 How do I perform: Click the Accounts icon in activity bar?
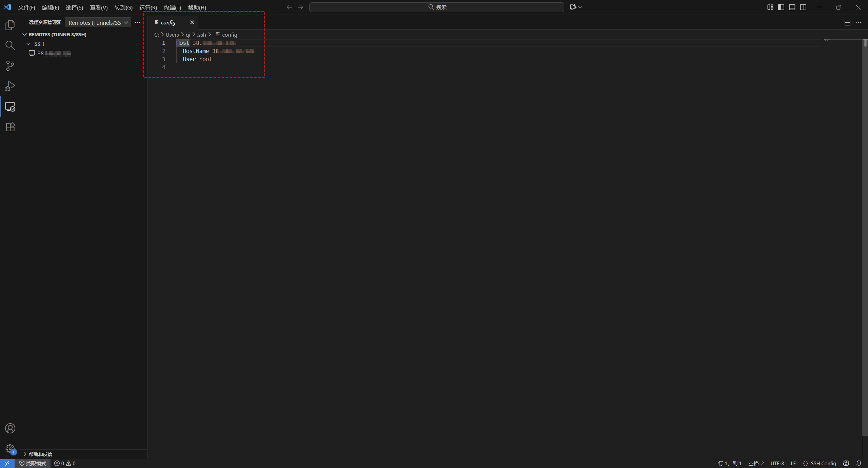[x=10, y=428]
